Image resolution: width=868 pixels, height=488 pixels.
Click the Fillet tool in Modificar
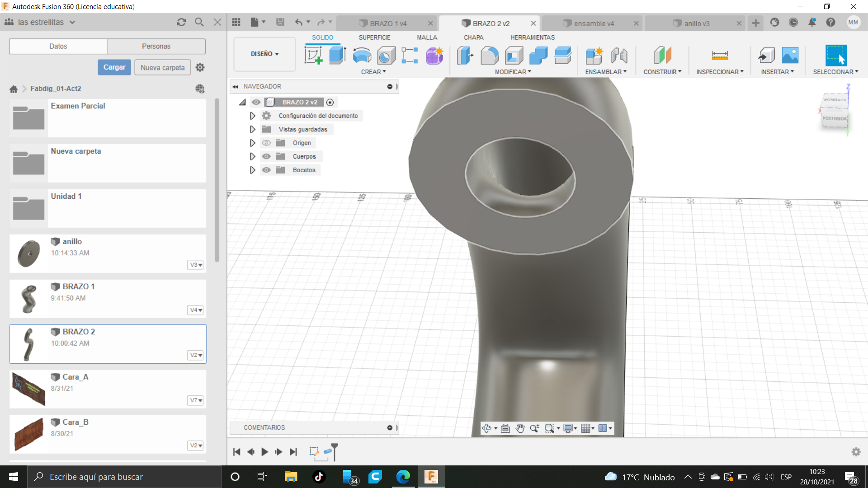[490, 56]
